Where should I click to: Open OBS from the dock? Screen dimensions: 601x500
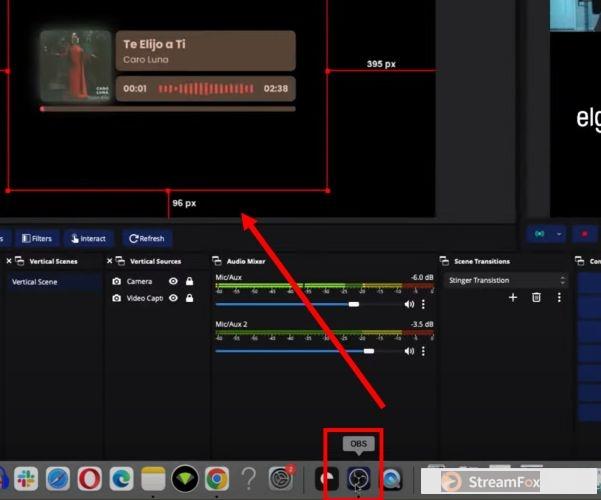[x=359, y=479]
